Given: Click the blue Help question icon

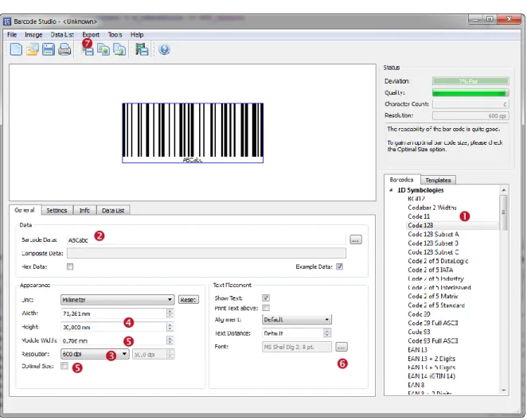Looking at the screenshot, I should click(x=164, y=49).
